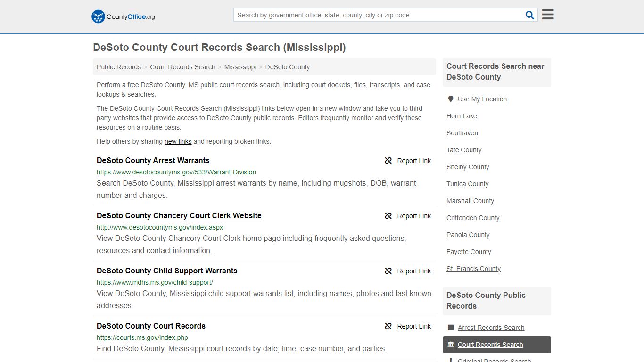Click Arrest Records Search square icon
644x362 pixels.
pos(451,328)
